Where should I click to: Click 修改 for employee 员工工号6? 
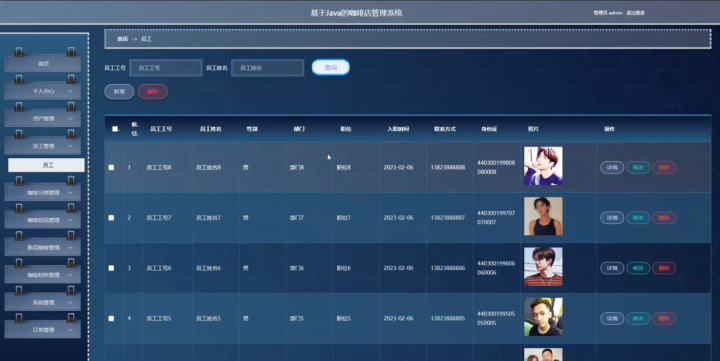point(638,268)
